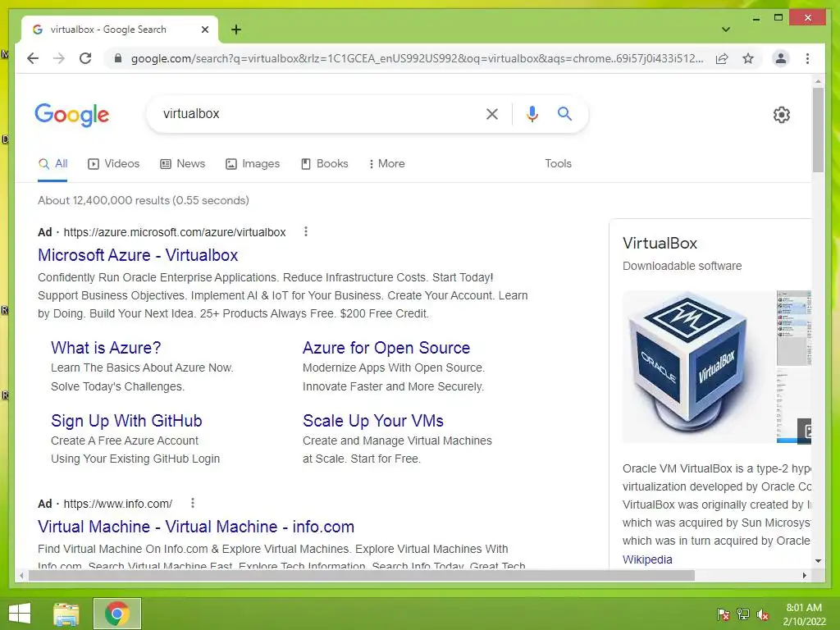This screenshot has width=840, height=630.
Task: Open Action Center flag tray icon
Action: point(724,614)
